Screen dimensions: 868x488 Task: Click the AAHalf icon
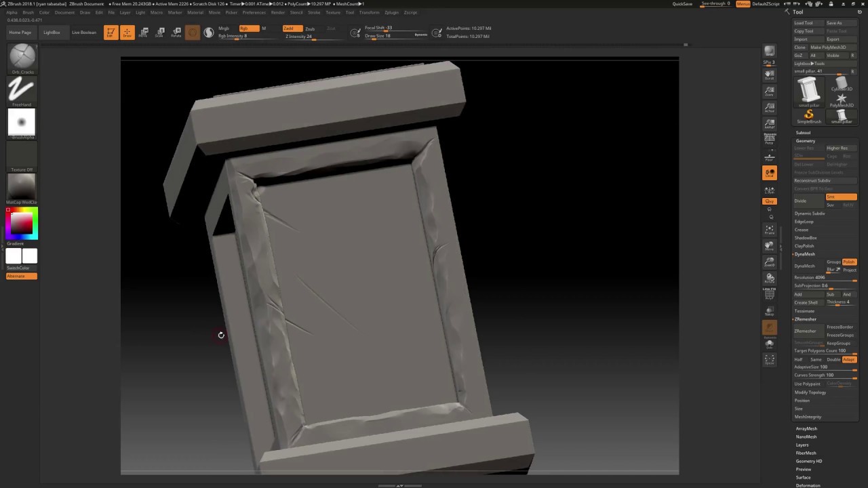(x=769, y=123)
